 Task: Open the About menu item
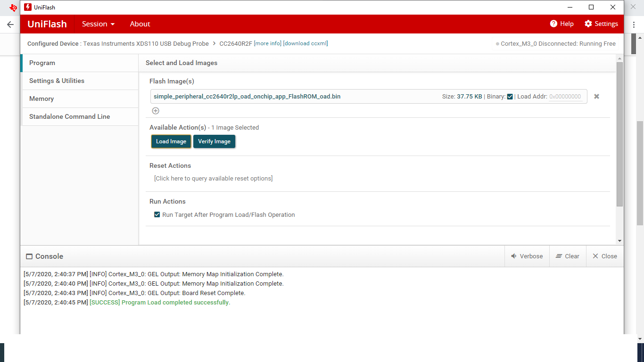[x=140, y=24]
